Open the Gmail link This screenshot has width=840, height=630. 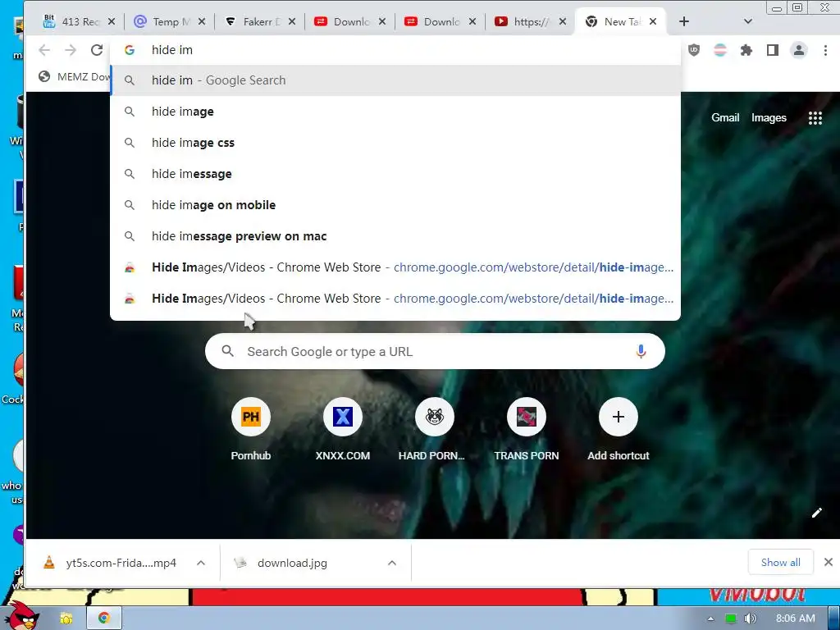725,118
